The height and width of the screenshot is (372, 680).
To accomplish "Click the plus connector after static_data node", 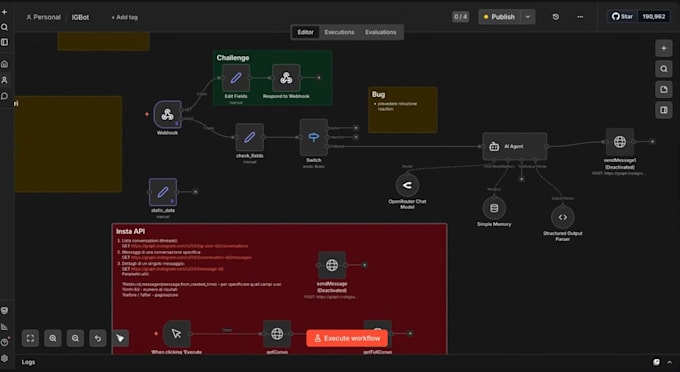I will 195,192.
